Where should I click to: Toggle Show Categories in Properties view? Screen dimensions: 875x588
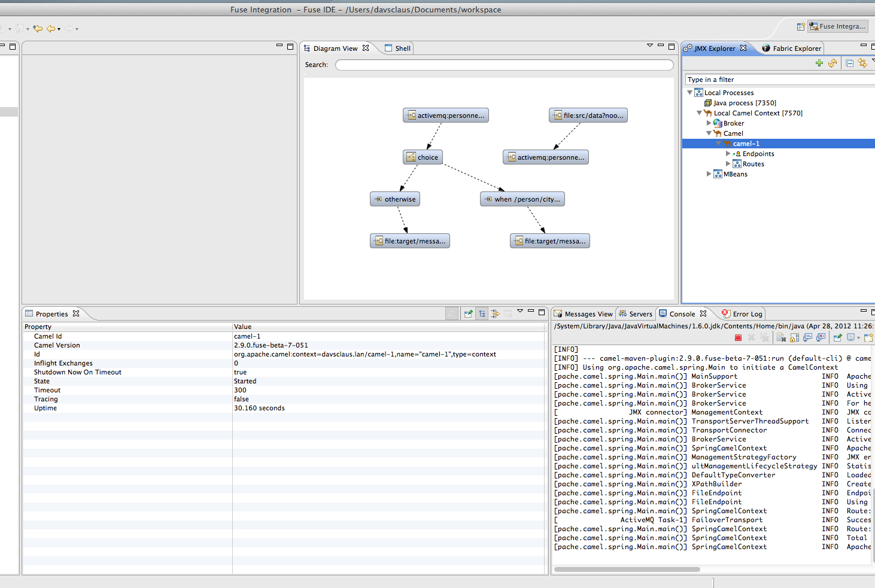pos(482,313)
